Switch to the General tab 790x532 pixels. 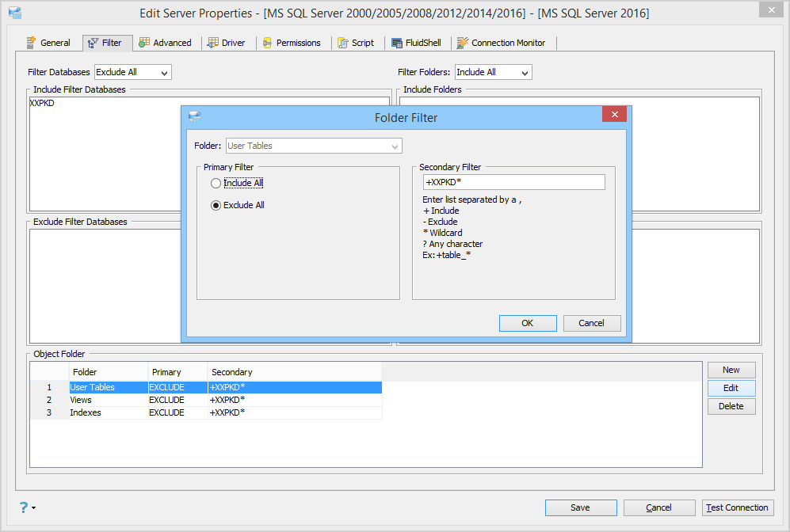50,43
